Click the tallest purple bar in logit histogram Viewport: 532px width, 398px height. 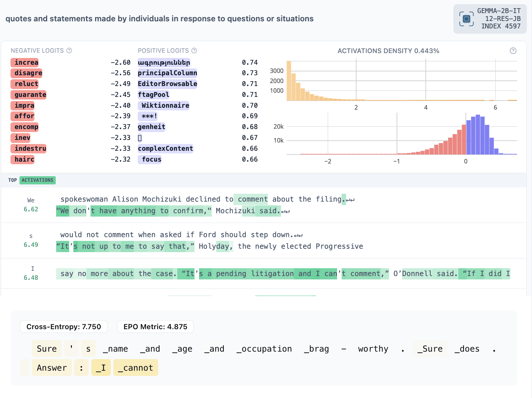tap(478, 135)
